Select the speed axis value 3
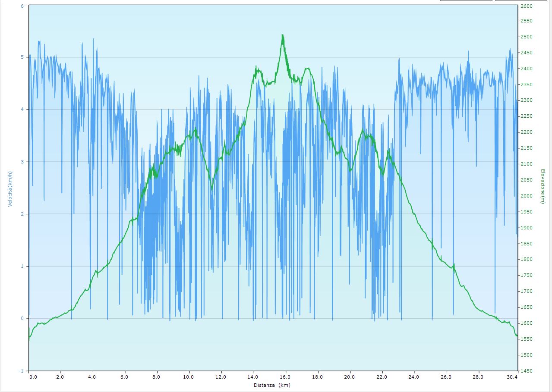This screenshot has width=552, height=392. [22, 162]
